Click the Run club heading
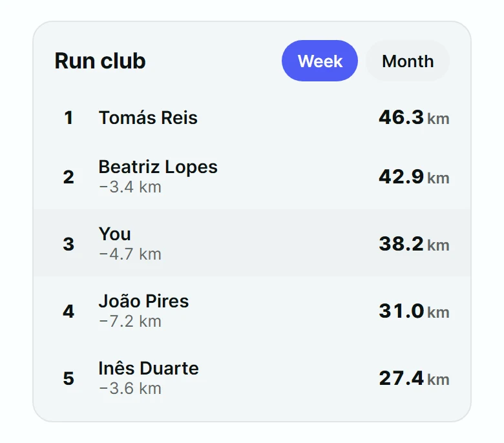This screenshot has width=504, height=443. click(100, 61)
